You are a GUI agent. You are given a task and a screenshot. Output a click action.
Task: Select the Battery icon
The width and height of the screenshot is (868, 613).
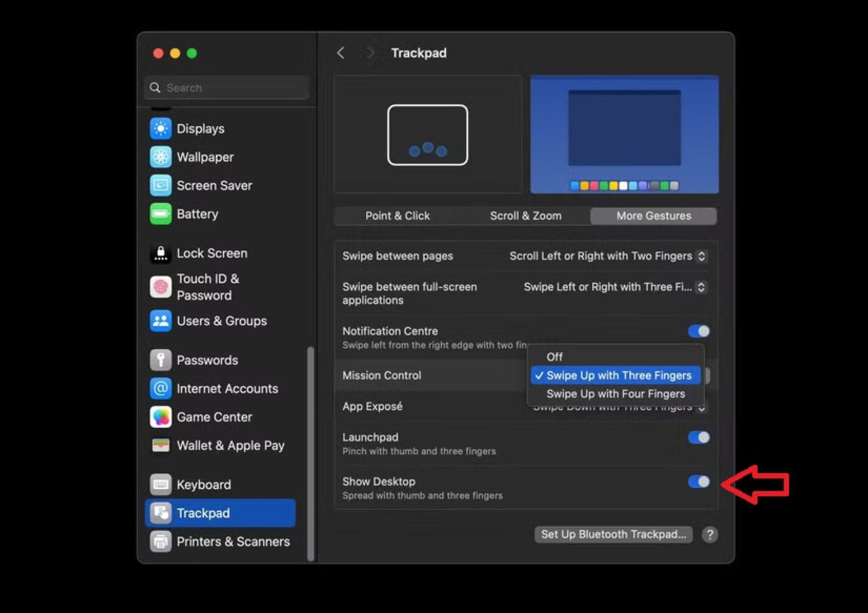point(160,214)
